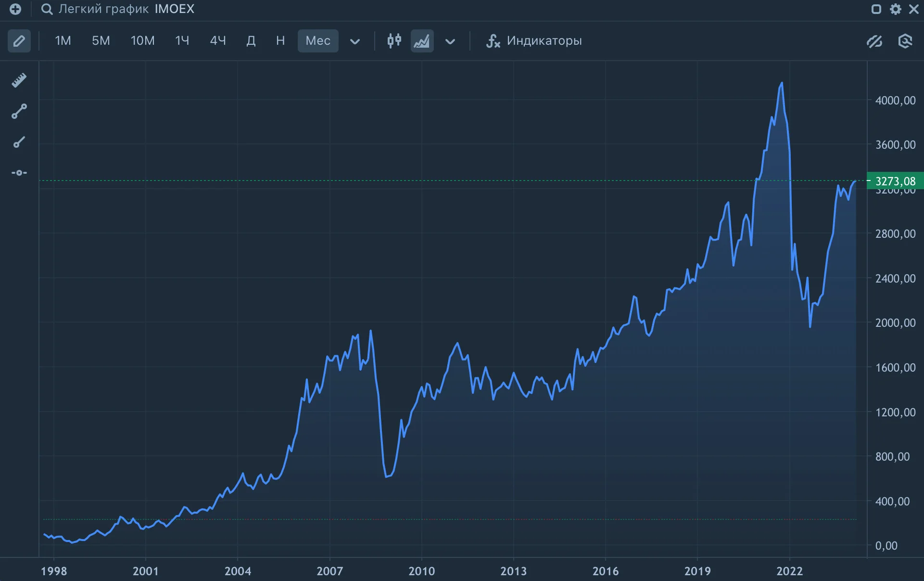
Task: Click the 0,00 price axis label
Action: (x=886, y=546)
